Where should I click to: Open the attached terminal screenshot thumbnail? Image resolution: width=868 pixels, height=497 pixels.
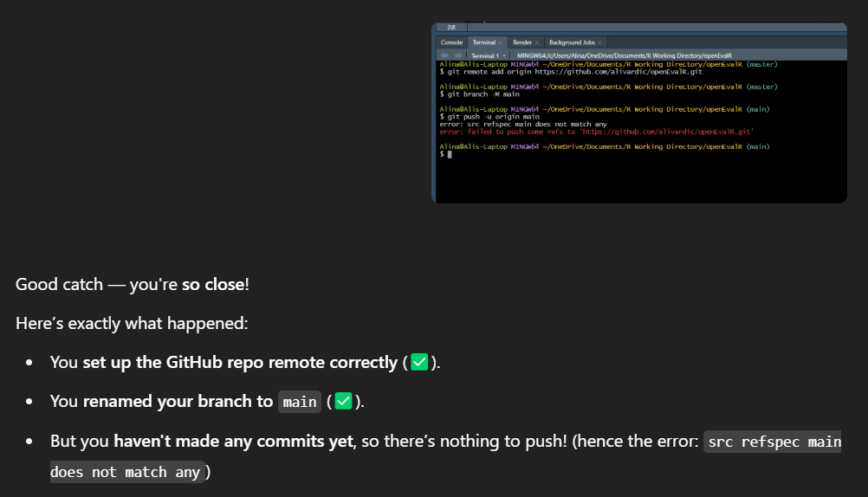[638, 113]
